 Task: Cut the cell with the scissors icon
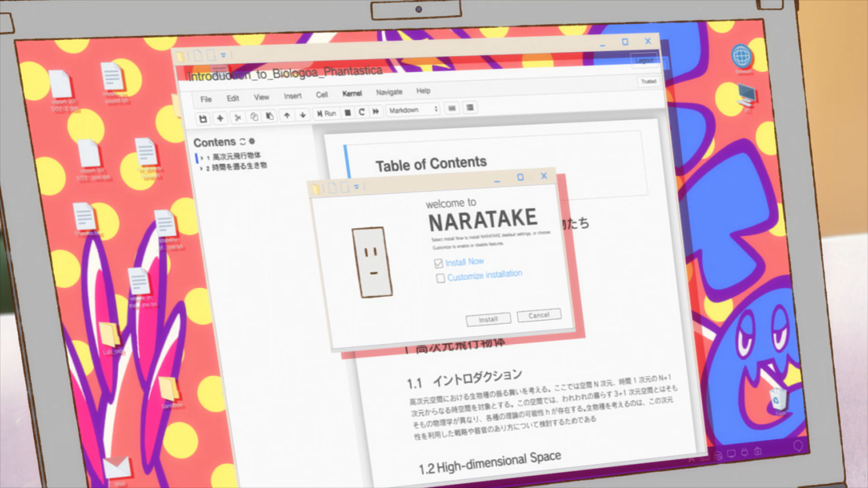coord(238,117)
